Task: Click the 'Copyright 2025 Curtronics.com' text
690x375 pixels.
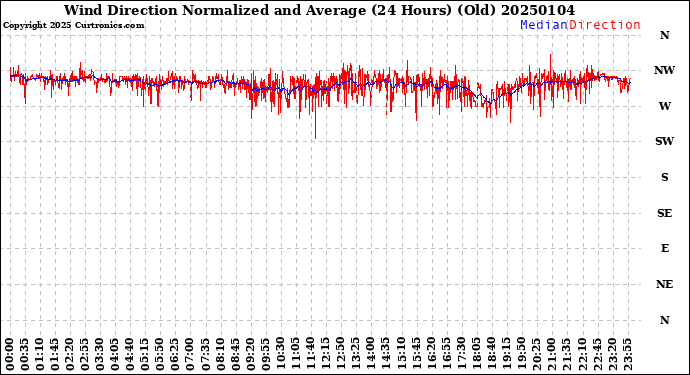Action: (73, 26)
